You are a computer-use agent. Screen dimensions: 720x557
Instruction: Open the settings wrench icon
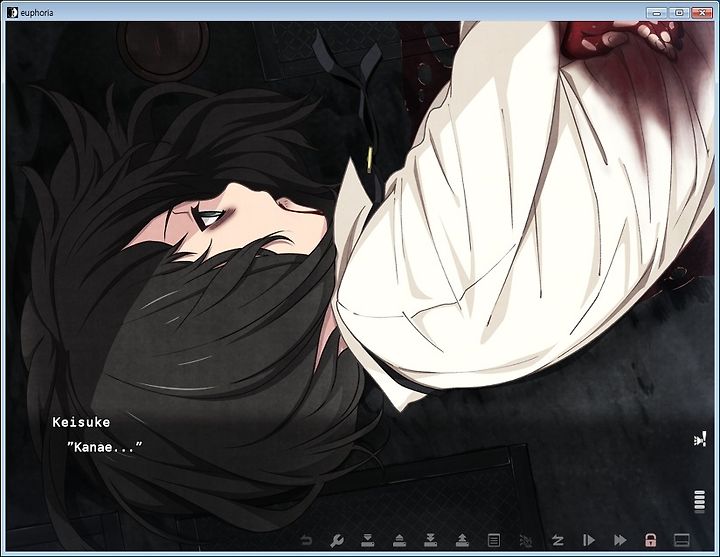(337, 540)
